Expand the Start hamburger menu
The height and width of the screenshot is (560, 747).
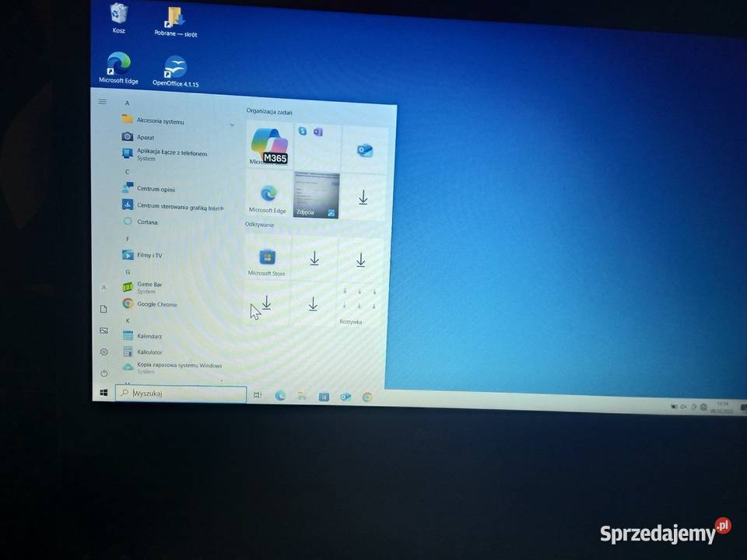pyautogui.click(x=102, y=102)
